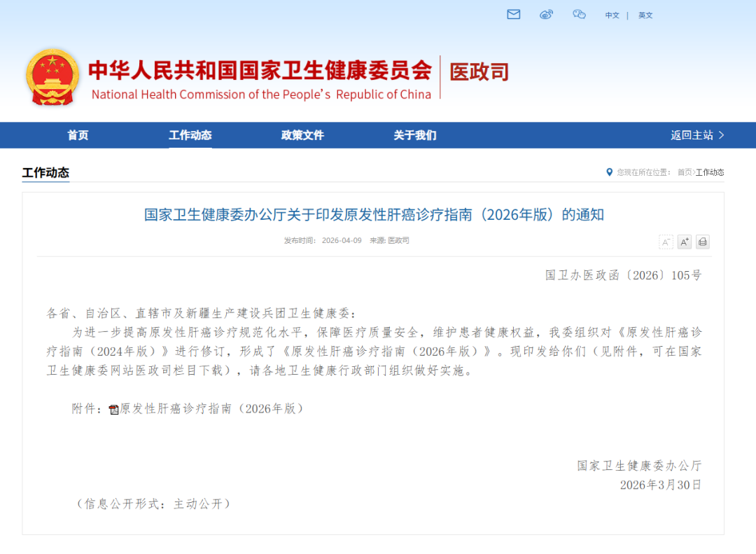Click the notice title about 原发性肝癌诊疗指南
Screen dimensions: 756x554
click(x=374, y=215)
